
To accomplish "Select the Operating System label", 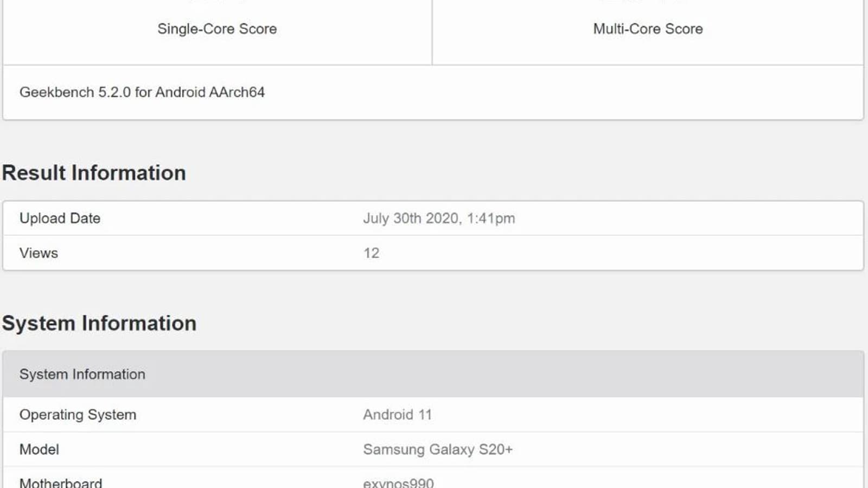I will pyautogui.click(x=78, y=415).
